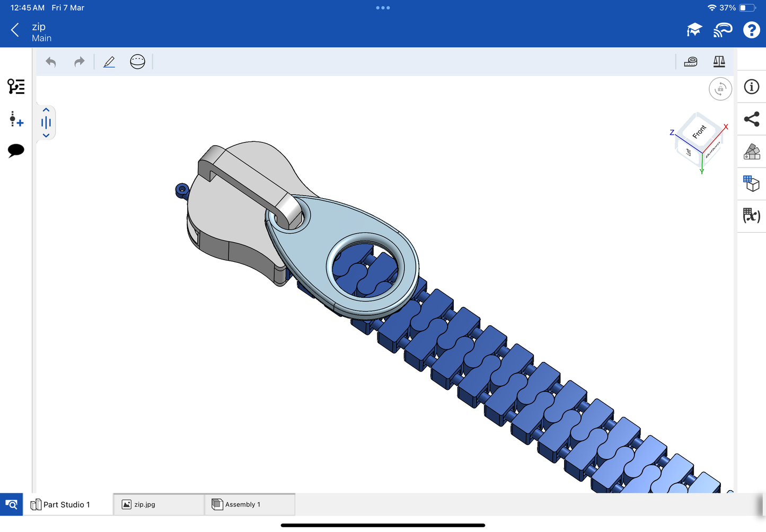Screen dimensions: 766x532
Task: Open the Learning Center graduation cap
Action: pyautogui.click(x=694, y=30)
